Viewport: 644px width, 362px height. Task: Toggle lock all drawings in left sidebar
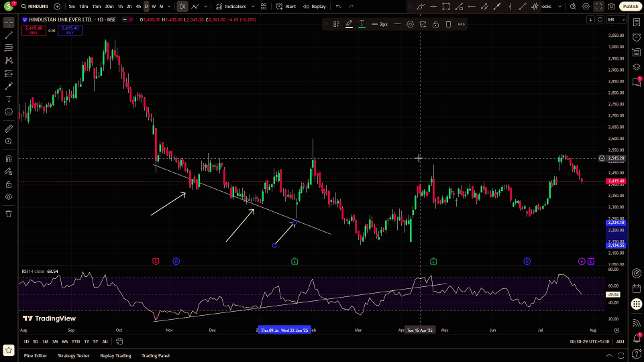pyautogui.click(x=9, y=184)
